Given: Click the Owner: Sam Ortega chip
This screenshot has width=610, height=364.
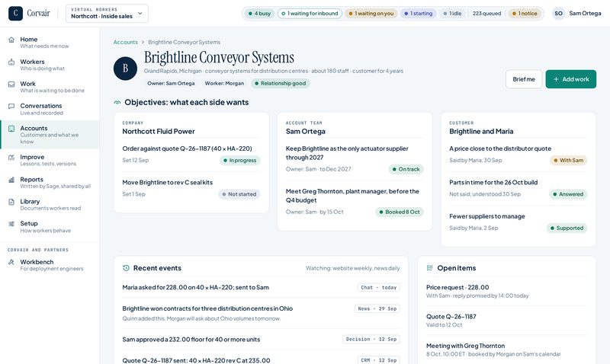Looking at the screenshot, I should (x=171, y=83).
